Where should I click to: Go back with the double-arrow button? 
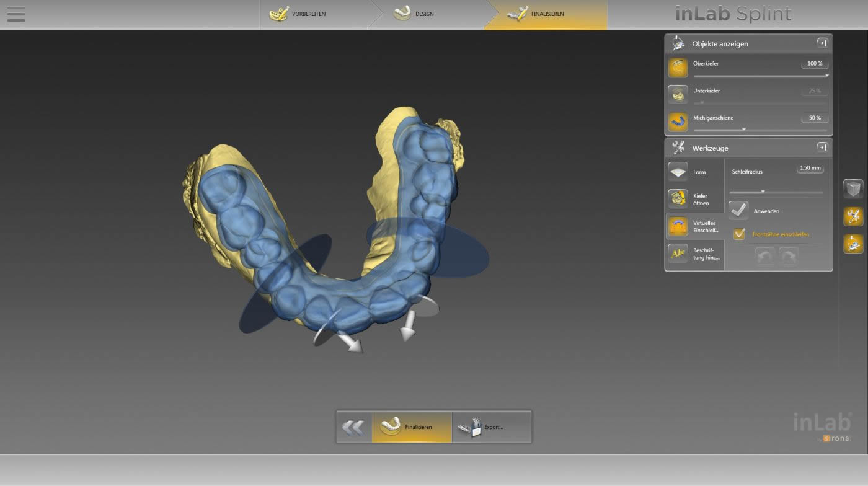[x=353, y=427]
